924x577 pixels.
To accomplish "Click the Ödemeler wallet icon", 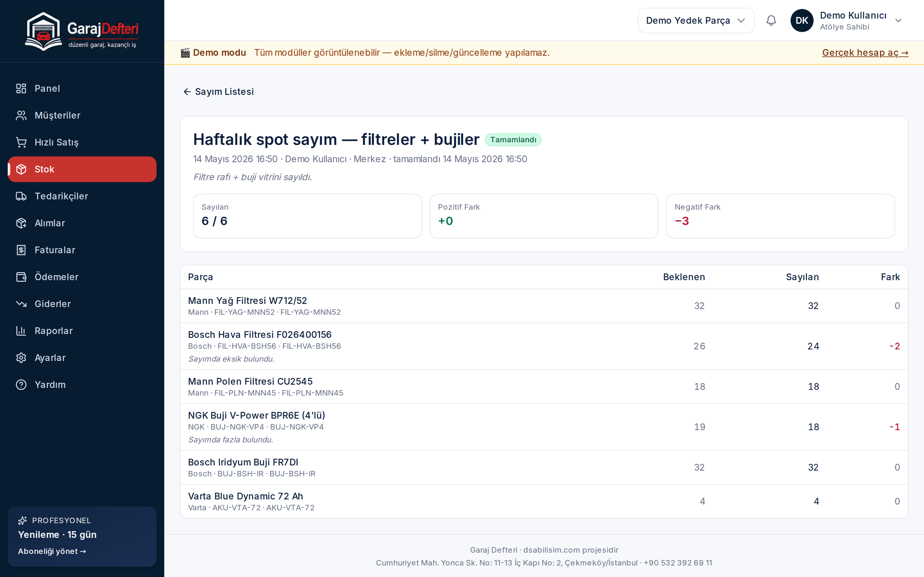I will [21, 277].
